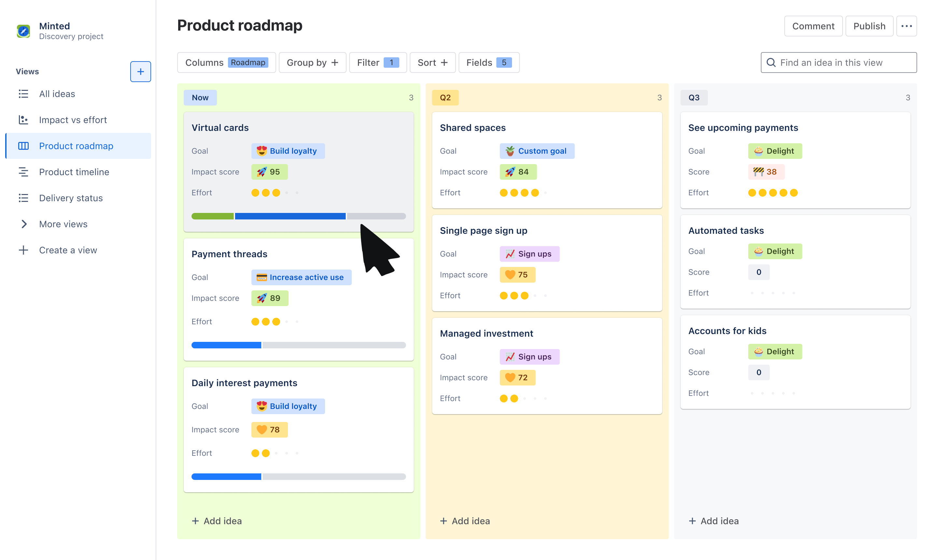Click the Product timeline view icon
Viewport: 938px width, 560px height.
coord(23,172)
